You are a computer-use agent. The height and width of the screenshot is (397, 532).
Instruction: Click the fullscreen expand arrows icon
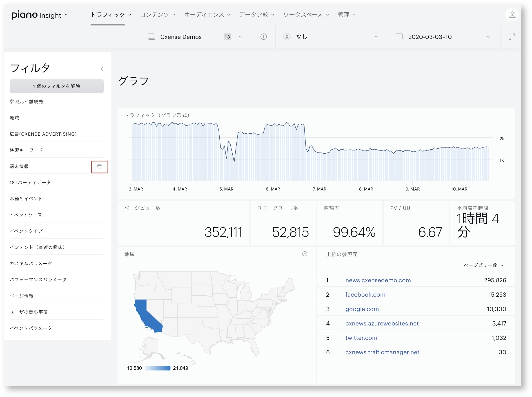pos(511,36)
